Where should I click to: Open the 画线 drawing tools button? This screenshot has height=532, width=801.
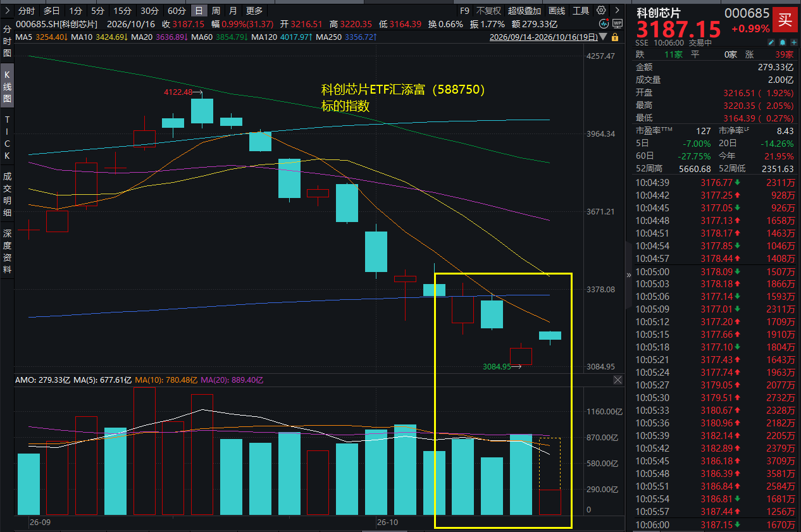tap(557, 11)
